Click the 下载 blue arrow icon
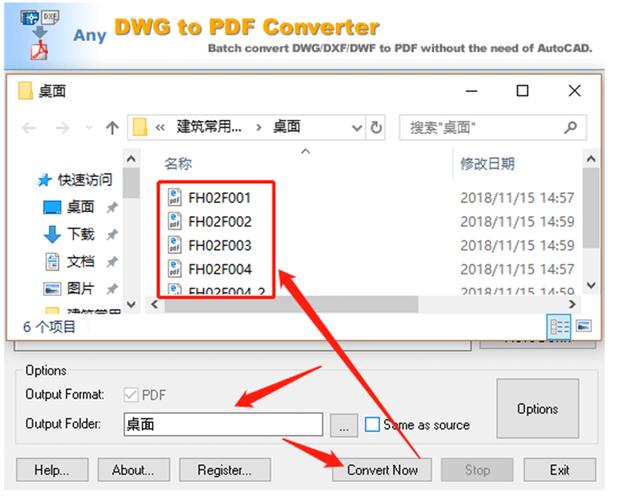The width and height of the screenshot is (625, 500). [52, 234]
